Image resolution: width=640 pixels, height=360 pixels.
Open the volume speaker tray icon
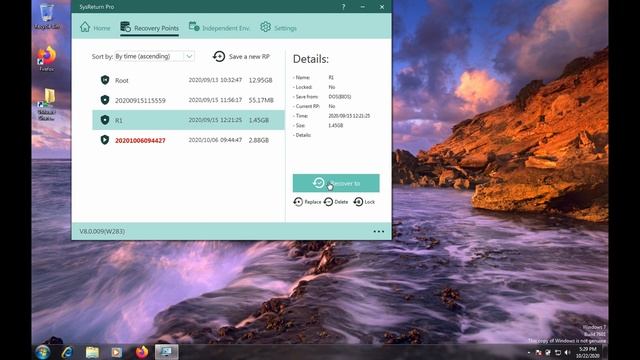click(567, 352)
